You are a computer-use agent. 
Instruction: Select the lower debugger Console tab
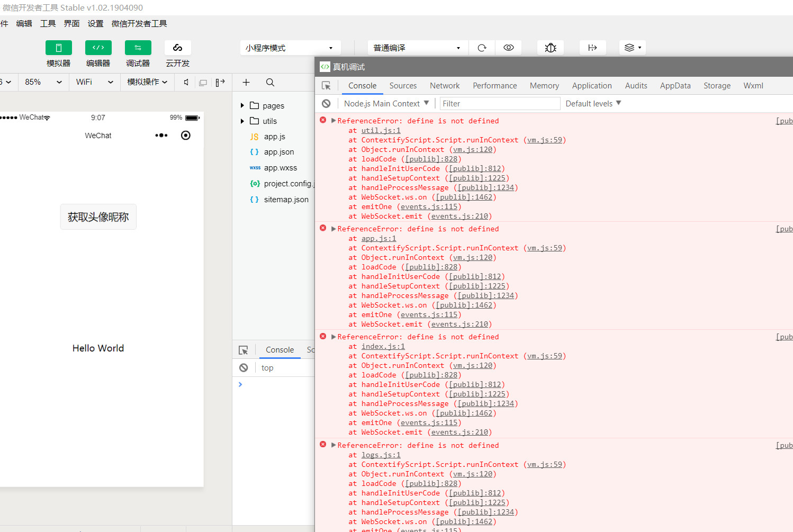280,350
